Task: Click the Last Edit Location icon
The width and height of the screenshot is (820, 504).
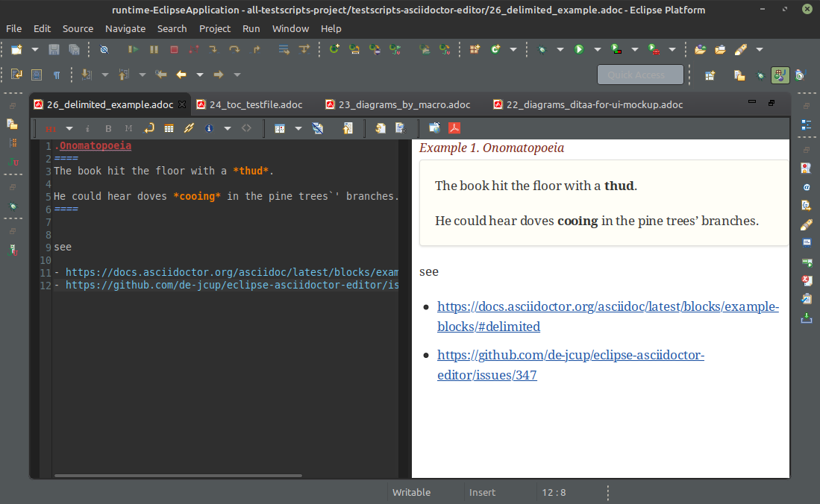Action: [160, 75]
